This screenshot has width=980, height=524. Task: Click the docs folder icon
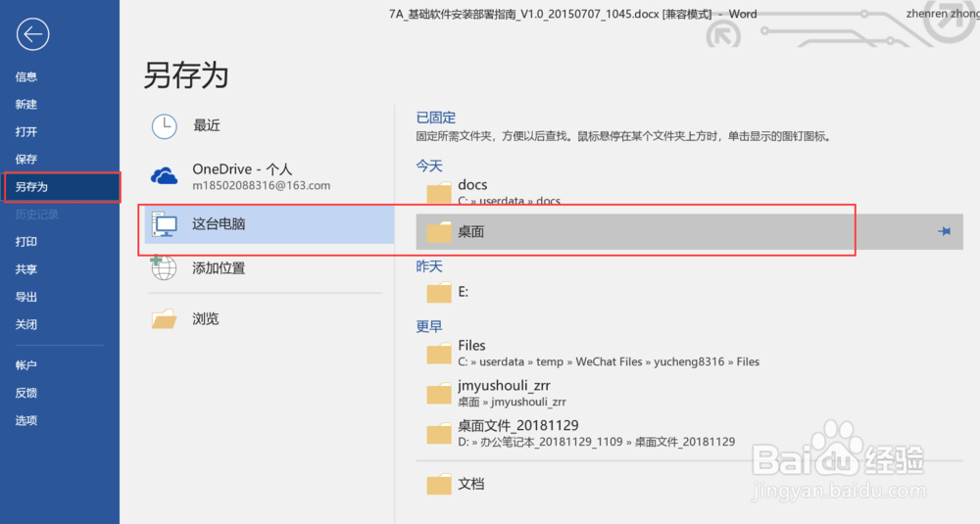tap(439, 191)
